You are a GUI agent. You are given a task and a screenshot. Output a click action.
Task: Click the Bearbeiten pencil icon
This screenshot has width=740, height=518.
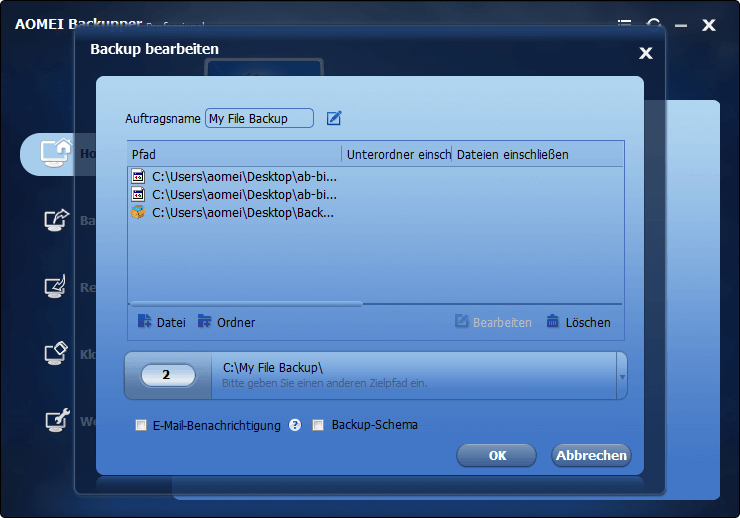pos(462,321)
